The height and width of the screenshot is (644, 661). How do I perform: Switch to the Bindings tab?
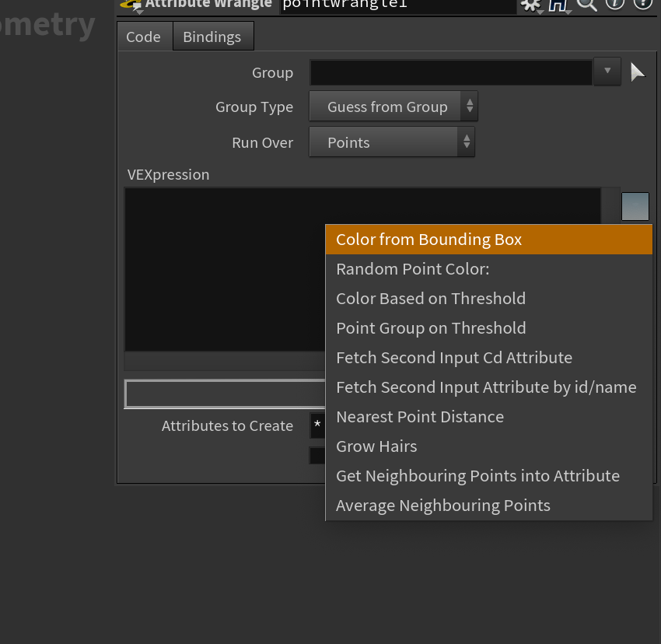pyautogui.click(x=212, y=37)
